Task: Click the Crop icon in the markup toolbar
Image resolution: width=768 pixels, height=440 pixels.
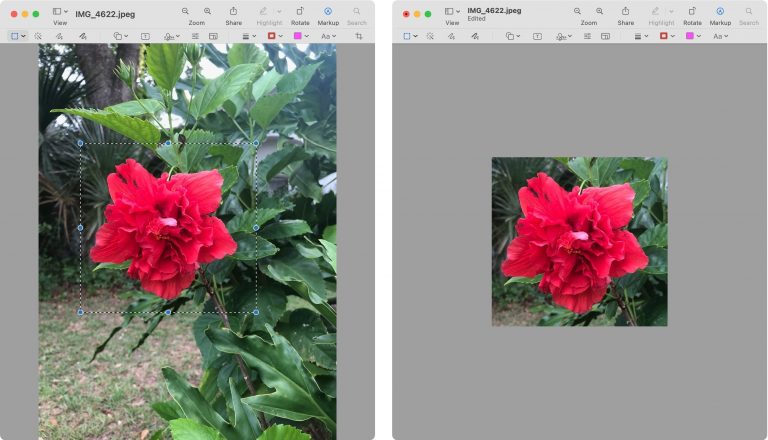Action: click(x=359, y=36)
